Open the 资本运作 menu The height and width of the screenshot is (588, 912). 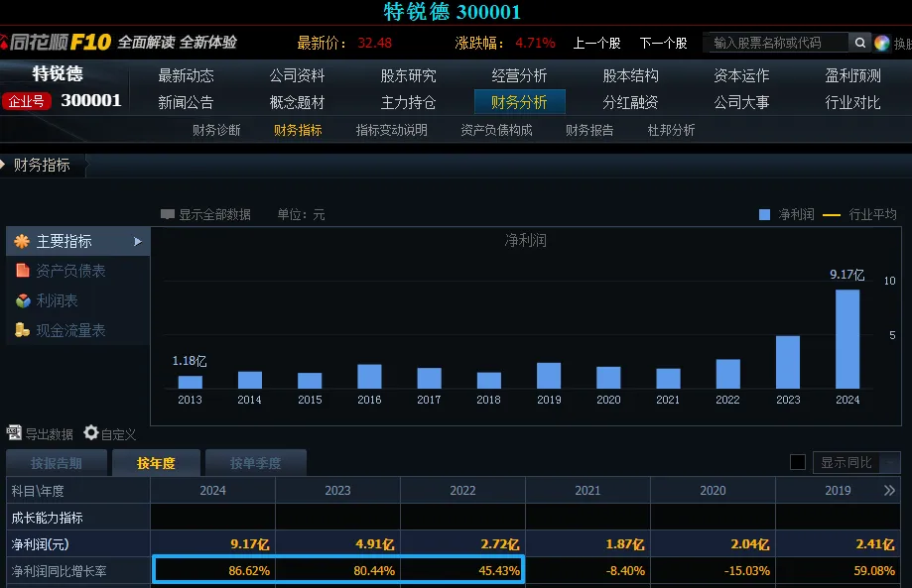tap(741, 75)
